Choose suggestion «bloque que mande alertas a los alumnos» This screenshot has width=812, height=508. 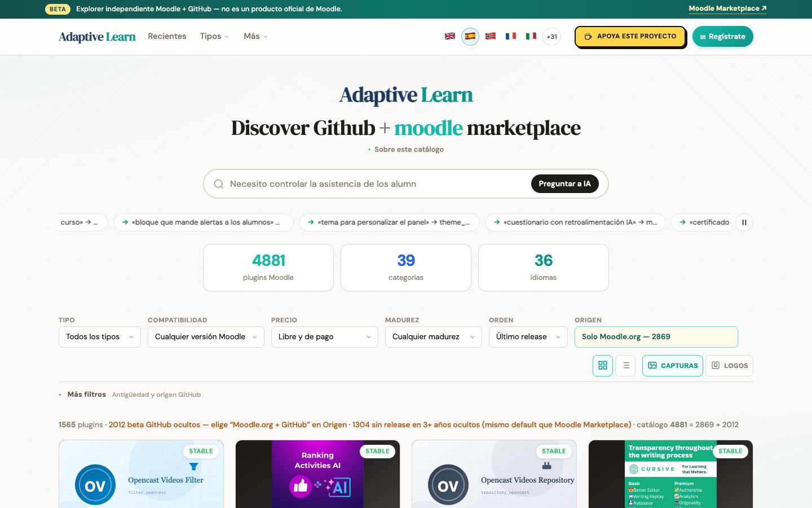pos(204,222)
